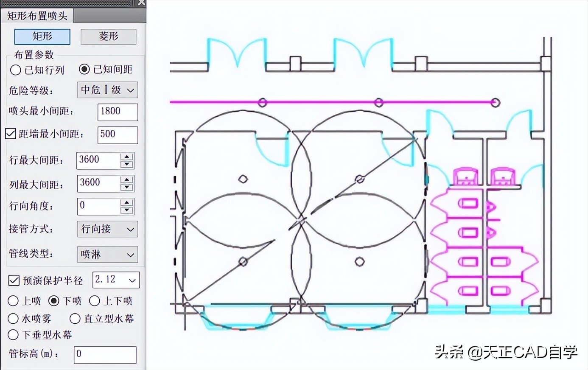588x370 pixels.
Task: Open the 接管方式 dropdown
Action: [x=107, y=229]
